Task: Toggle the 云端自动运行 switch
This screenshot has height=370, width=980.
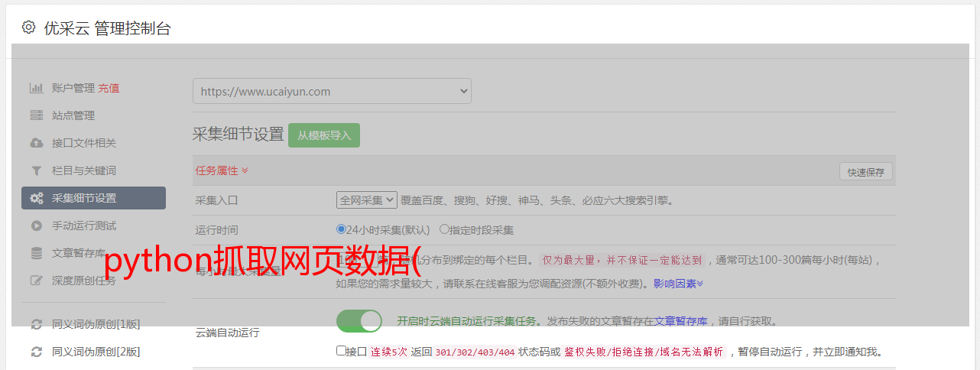Action: [359, 320]
